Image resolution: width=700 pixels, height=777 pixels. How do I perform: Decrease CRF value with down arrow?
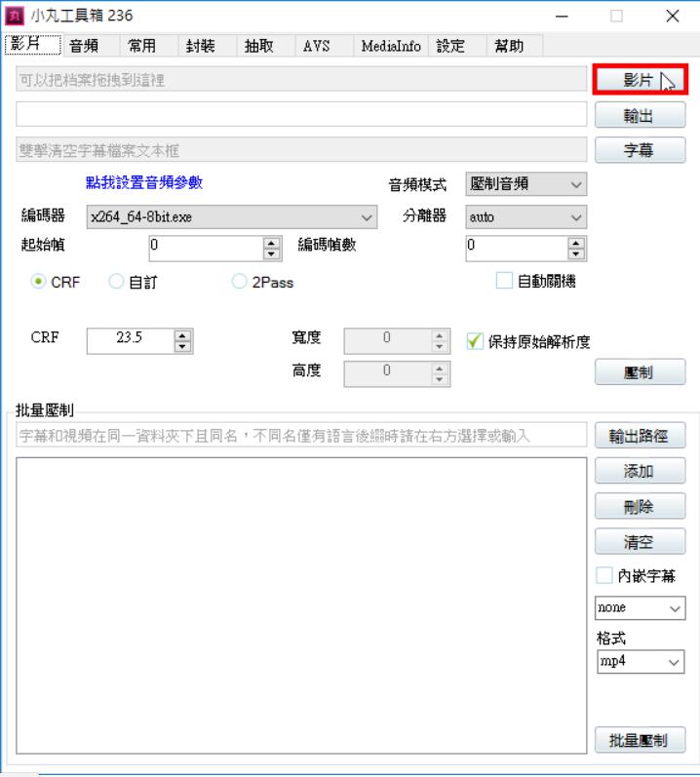182,346
